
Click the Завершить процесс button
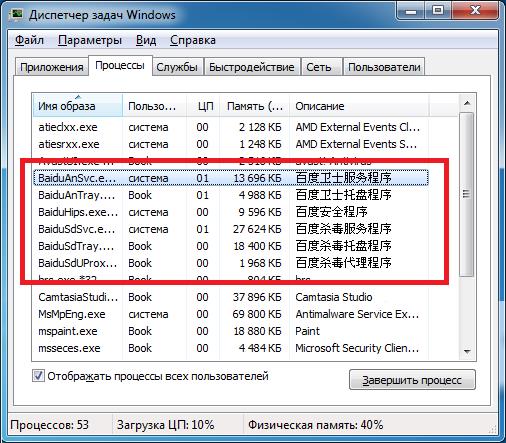coord(412,380)
